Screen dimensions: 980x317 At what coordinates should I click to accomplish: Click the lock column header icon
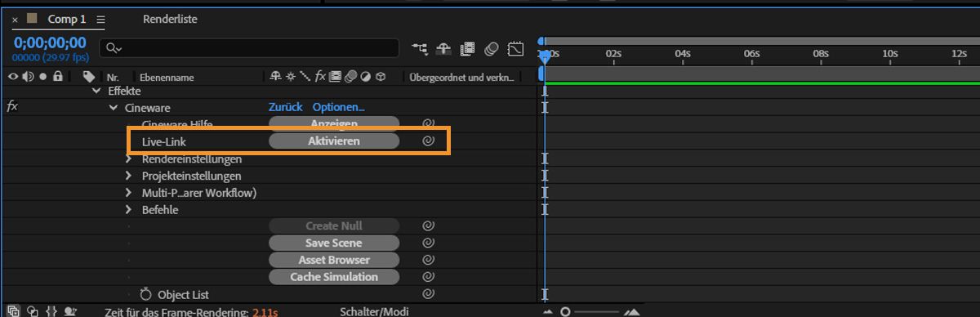pos(57,76)
